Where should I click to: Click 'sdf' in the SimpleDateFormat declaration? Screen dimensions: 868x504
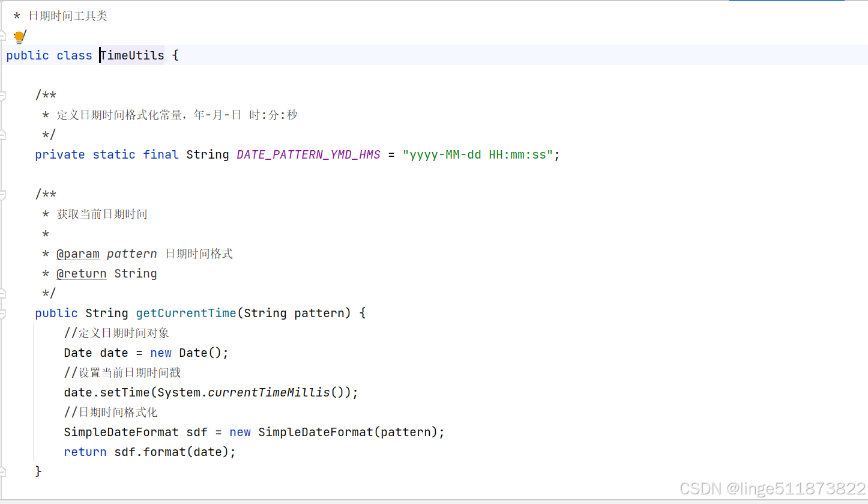[197, 432]
